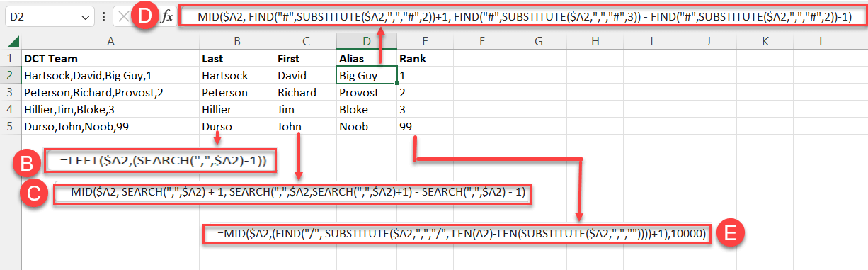
Task: Select column D header
Action: pos(365,43)
